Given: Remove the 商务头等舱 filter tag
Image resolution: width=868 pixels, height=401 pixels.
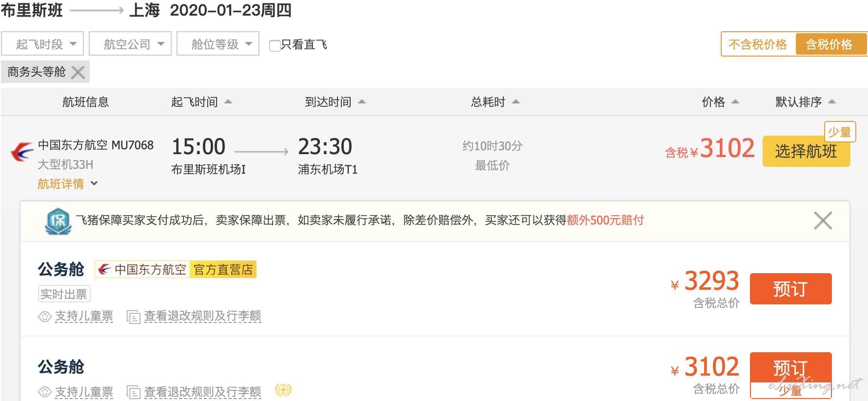Looking at the screenshot, I should click(78, 72).
